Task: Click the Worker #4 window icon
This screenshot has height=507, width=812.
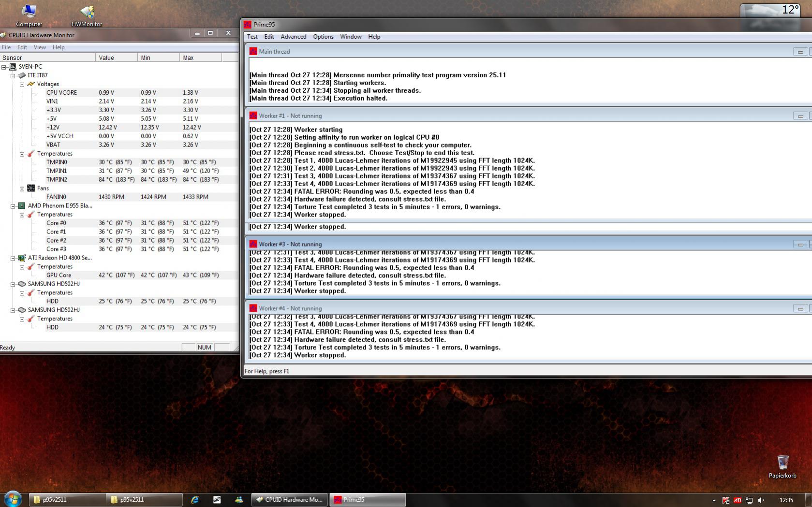Action: tap(253, 308)
